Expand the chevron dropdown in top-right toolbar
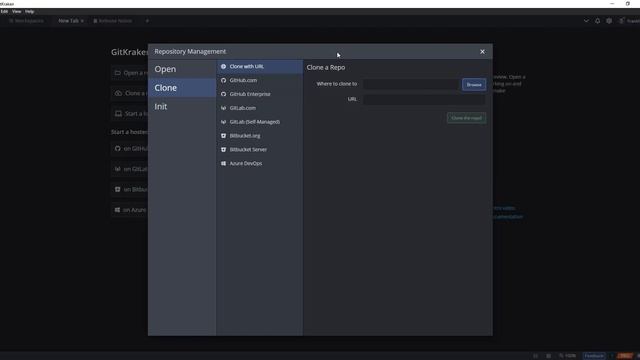The image size is (640, 360). click(586, 21)
